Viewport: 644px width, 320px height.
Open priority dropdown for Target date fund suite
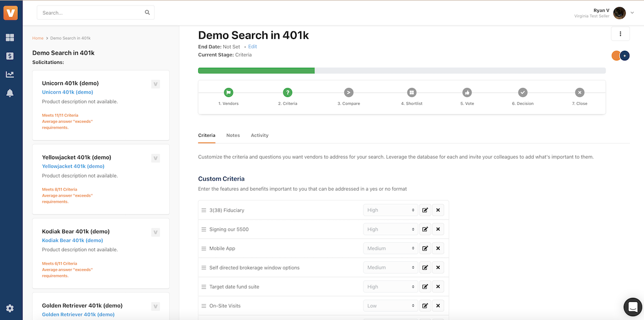point(390,287)
